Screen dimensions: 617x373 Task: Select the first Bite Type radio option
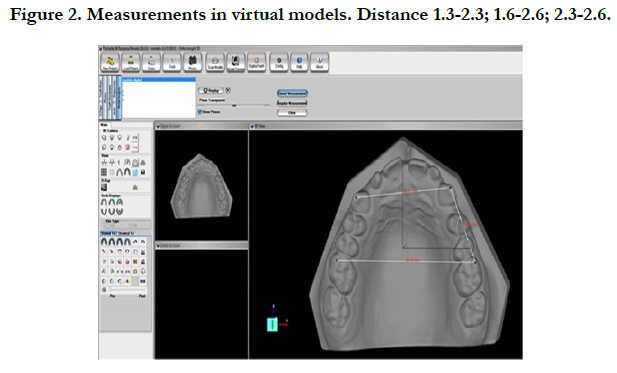[x=107, y=225]
